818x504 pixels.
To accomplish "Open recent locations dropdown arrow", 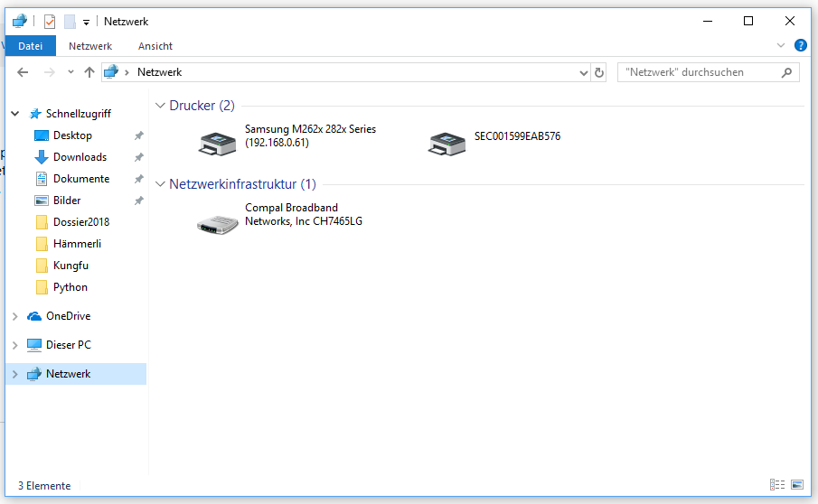I will [71, 72].
